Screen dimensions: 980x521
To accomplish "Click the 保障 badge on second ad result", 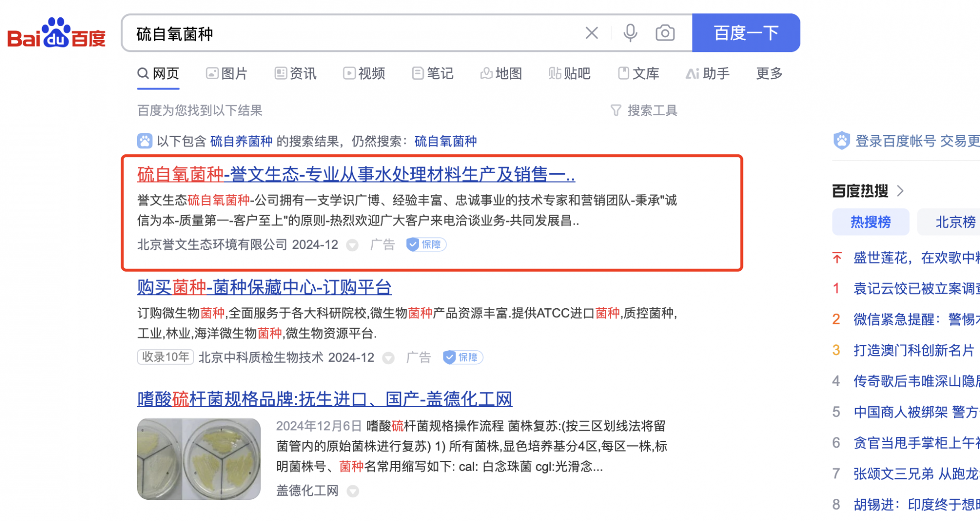I will (463, 357).
